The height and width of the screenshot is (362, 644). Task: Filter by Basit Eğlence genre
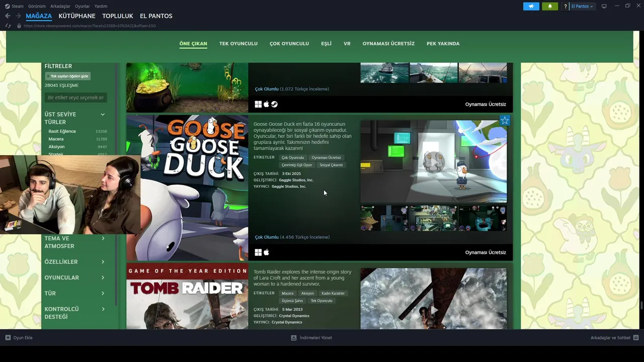[x=62, y=131]
